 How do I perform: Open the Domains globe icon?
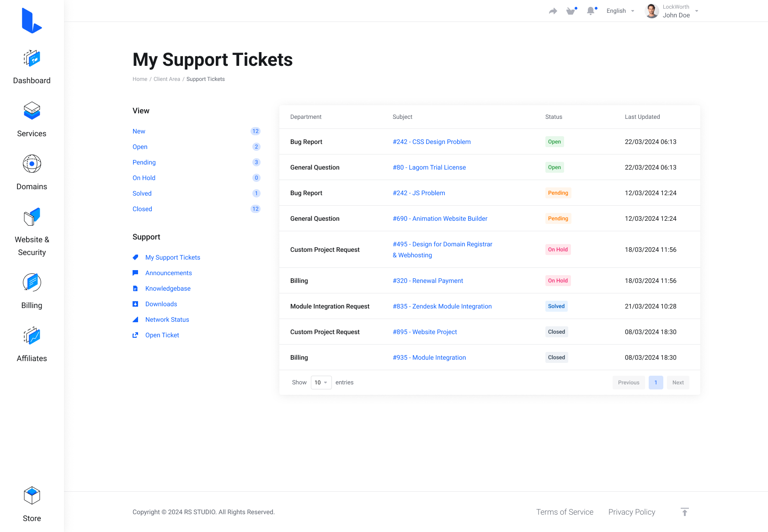point(32,164)
